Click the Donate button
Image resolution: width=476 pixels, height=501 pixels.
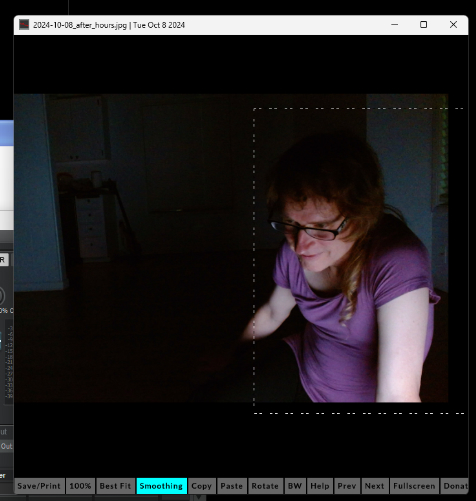click(x=455, y=486)
